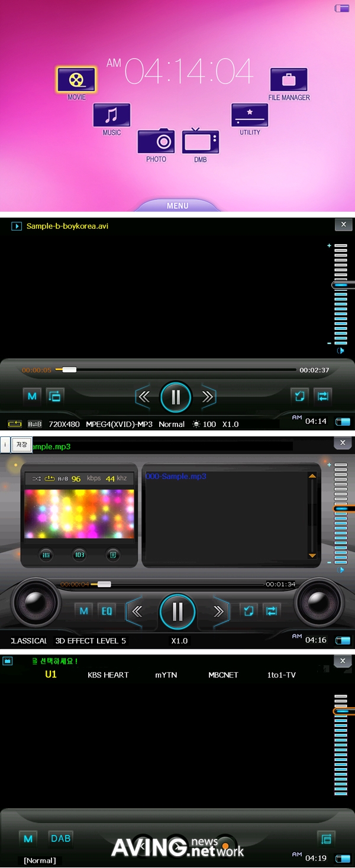Click playlist scroll-up arrow in music player
Screen dimensions: 355x868
click(312, 475)
